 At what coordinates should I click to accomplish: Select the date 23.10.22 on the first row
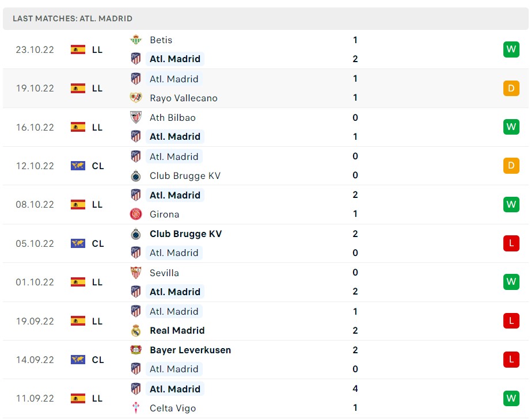click(35, 49)
